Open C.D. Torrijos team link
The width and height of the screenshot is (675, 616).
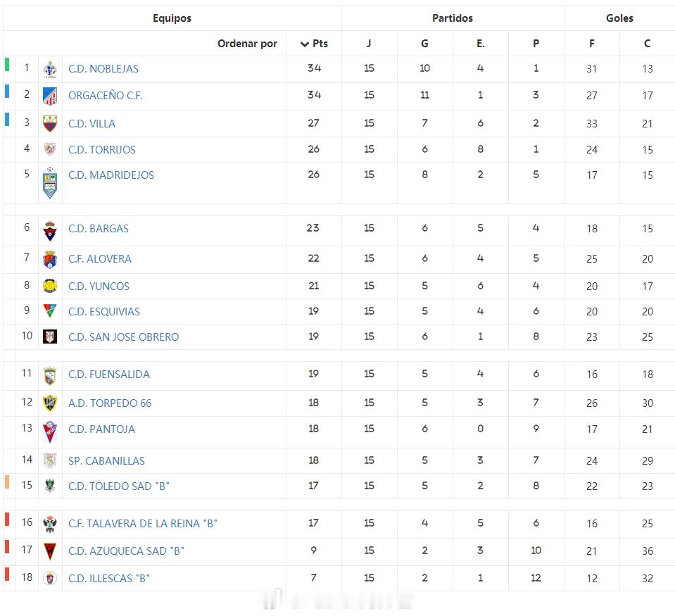click(102, 149)
